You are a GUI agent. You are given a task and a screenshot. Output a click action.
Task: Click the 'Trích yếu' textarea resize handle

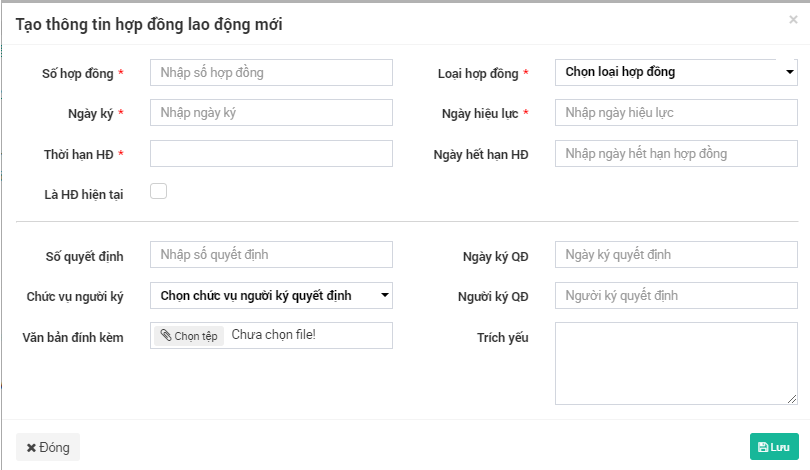click(x=792, y=399)
